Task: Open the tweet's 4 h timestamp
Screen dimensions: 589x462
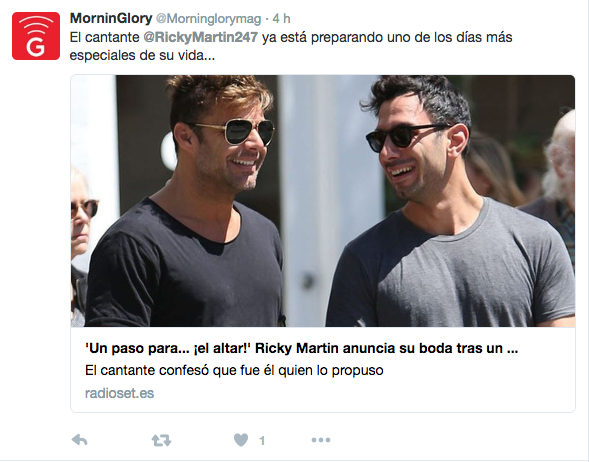Action: [x=281, y=18]
